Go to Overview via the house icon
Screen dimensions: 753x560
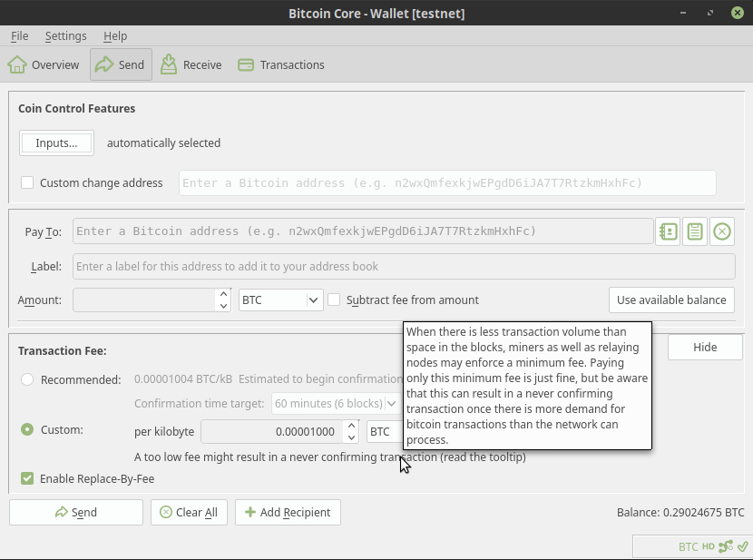17,65
